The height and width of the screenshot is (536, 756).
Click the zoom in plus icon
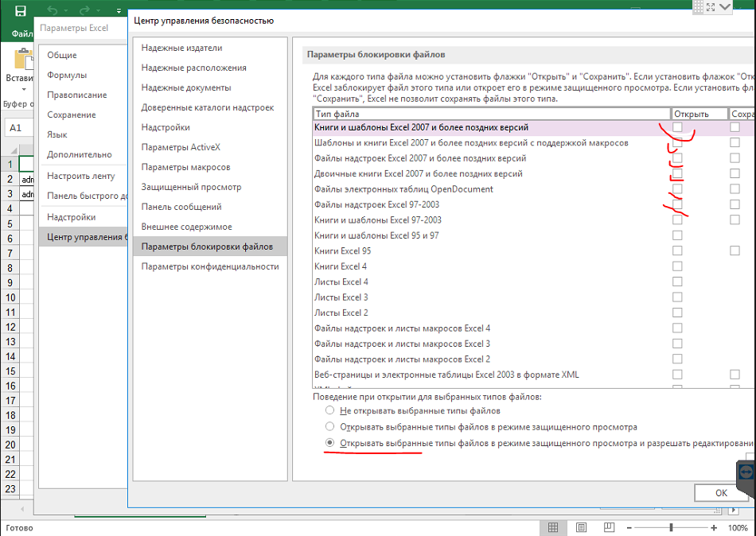(x=715, y=528)
